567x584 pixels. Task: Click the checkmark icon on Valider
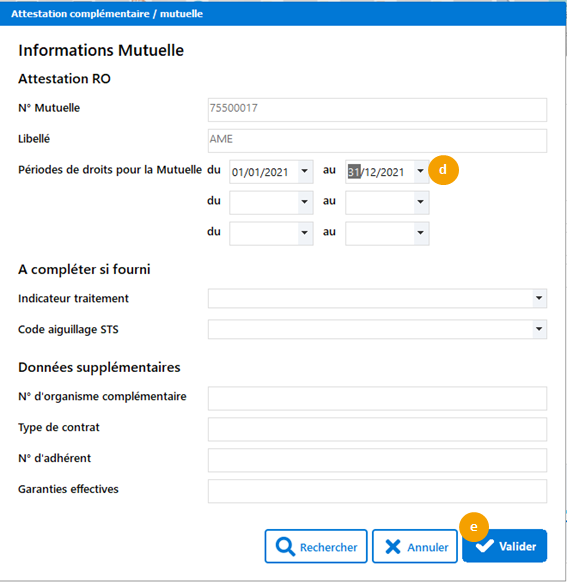click(485, 546)
